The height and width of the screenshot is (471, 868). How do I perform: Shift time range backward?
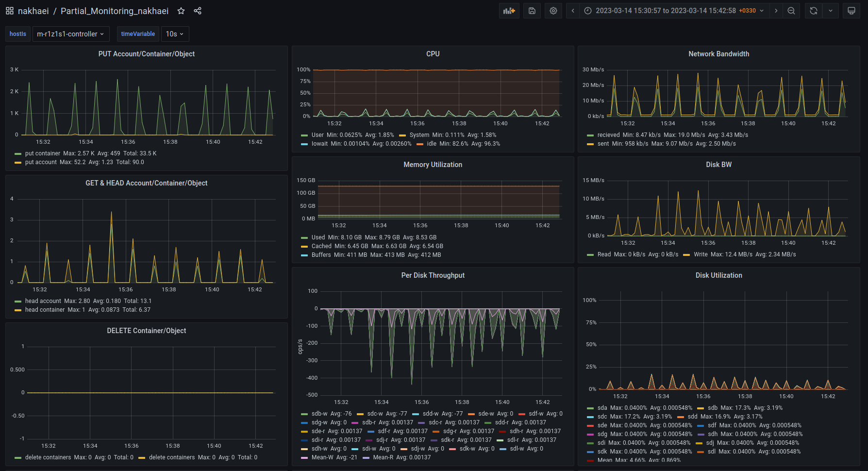point(573,11)
